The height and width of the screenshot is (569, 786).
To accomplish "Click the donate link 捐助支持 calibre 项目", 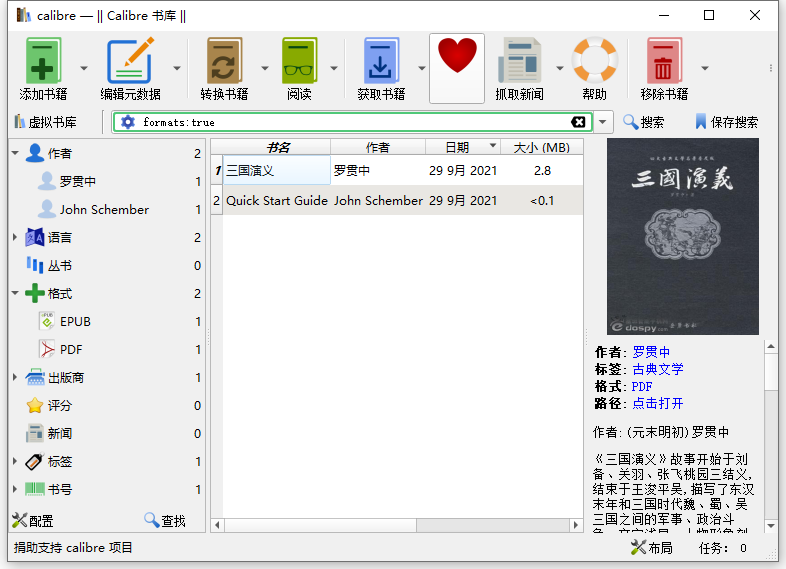I will [73, 547].
